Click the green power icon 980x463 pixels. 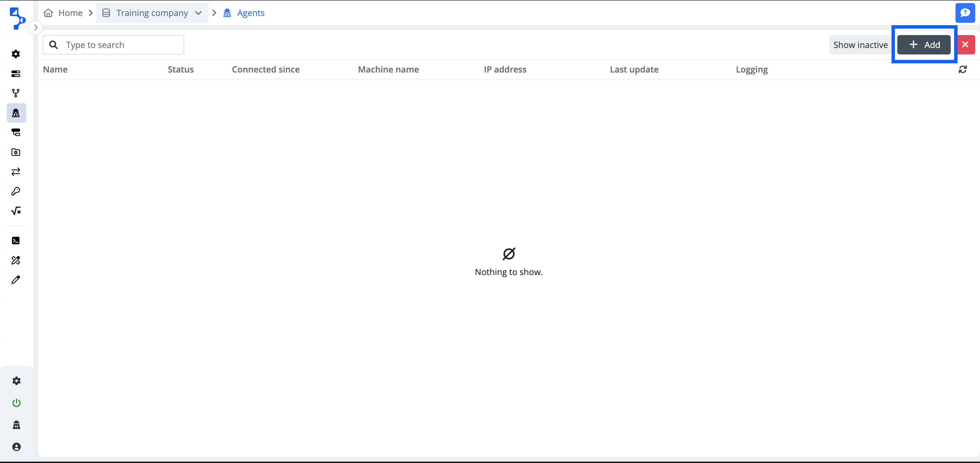(16, 402)
